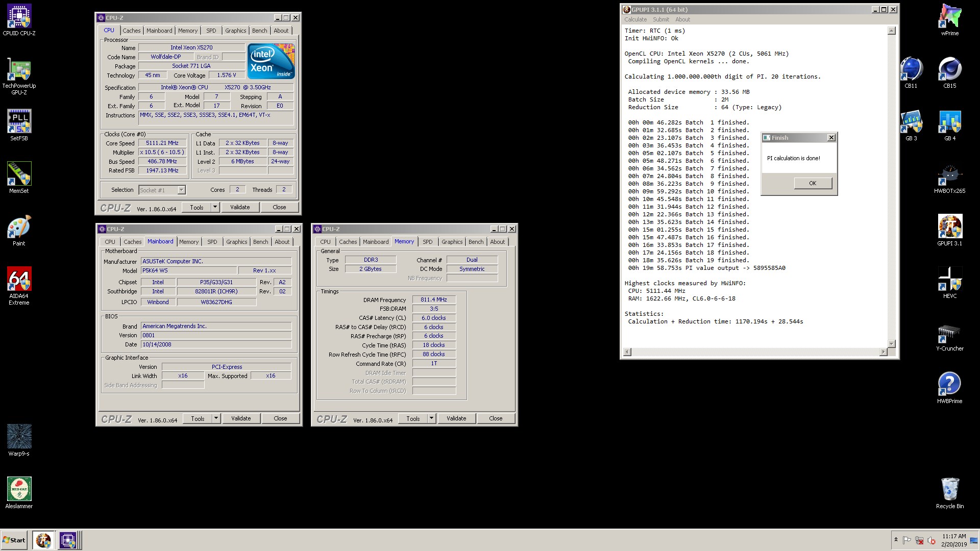The height and width of the screenshot is (551, 980).
Task: Switch to CPU tab in Mainboard CPU-Z window
Action: point(110,242)
